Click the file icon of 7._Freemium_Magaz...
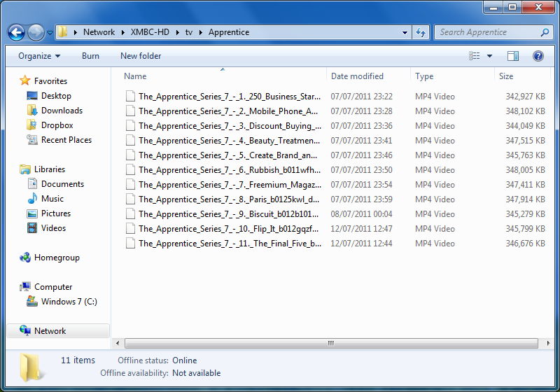This screenshot has height=392, width=560. (x=130, y=185)
